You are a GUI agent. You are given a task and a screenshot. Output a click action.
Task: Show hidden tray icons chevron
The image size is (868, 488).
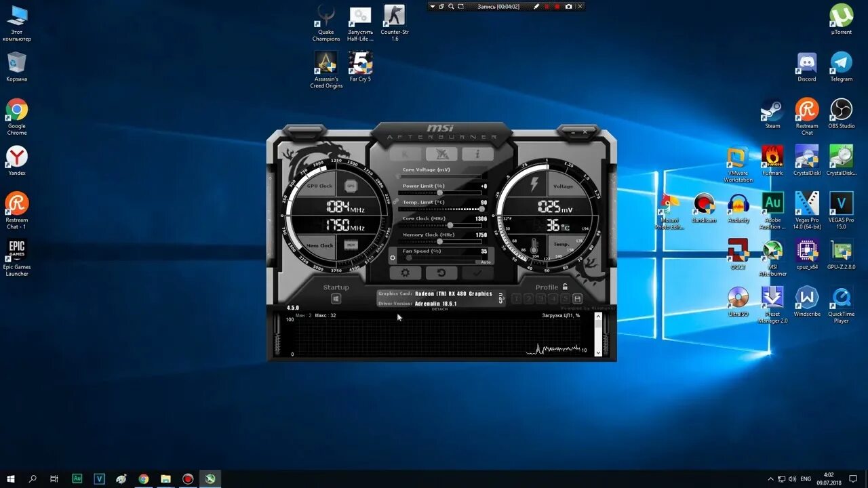(x=770, y=479)
